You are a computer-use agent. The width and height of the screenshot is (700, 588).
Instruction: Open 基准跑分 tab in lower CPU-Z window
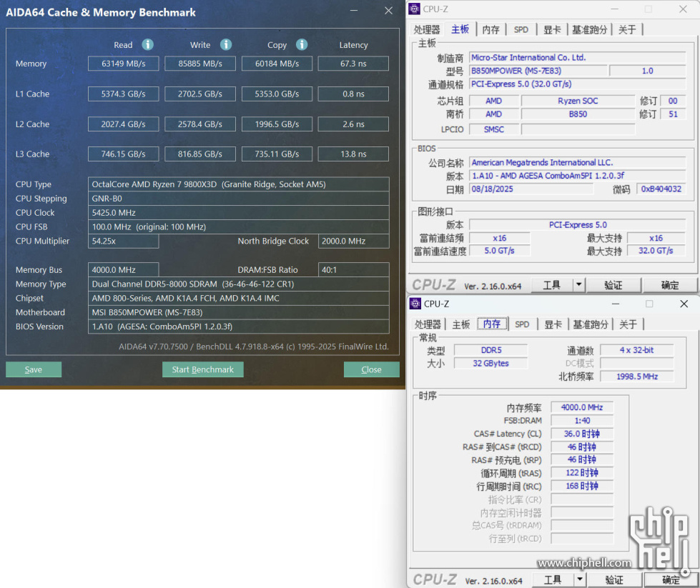click(x=591, y=324)
